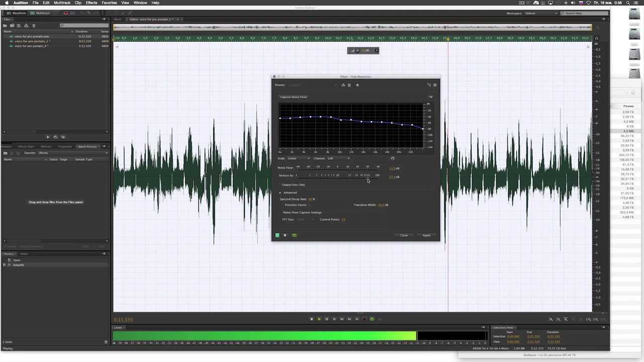Click Noise Floor dB value field
Viewport: 644px width, 362px height.
[x=393, y=168]
